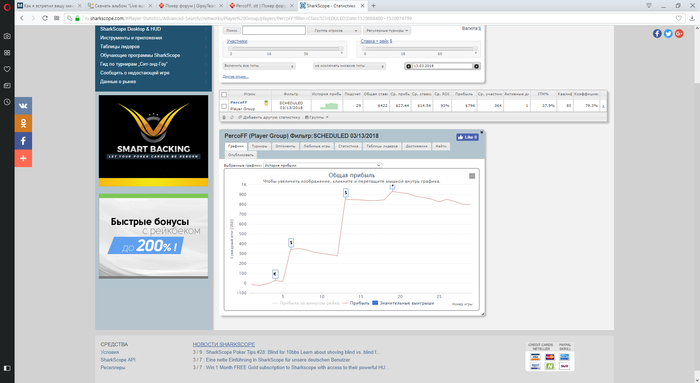The height and width of the screenshot is (383, 700).
Task: Open the 'не исключать никакие типы' dropdown
Action: [349, 66]
